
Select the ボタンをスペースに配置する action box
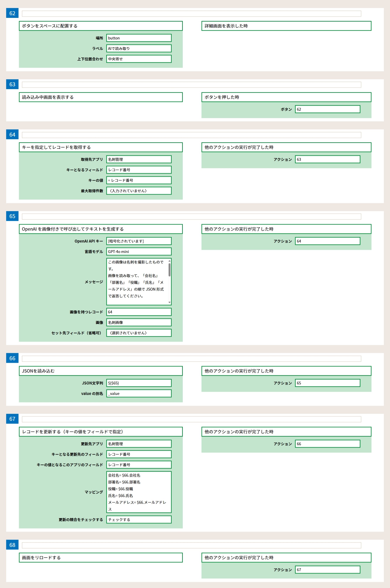point(101,26)
